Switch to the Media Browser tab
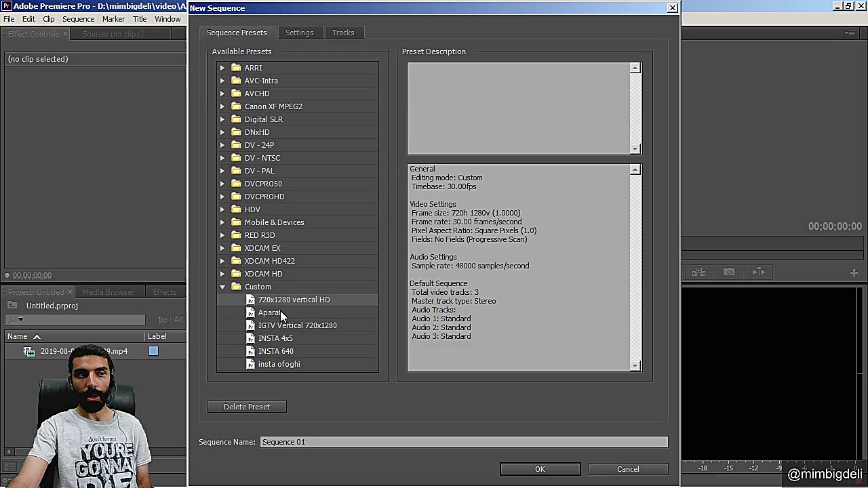Screen dimensions: 868x488 108,292
